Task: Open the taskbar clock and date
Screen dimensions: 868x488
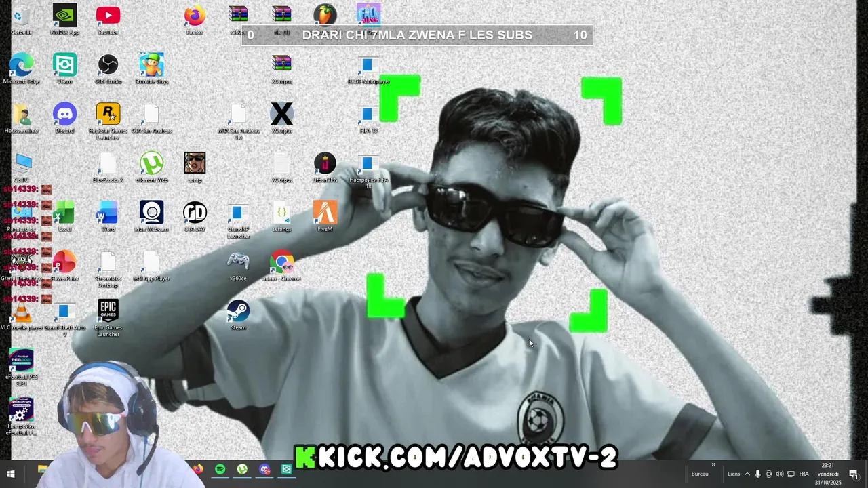Action: [828, 474]
